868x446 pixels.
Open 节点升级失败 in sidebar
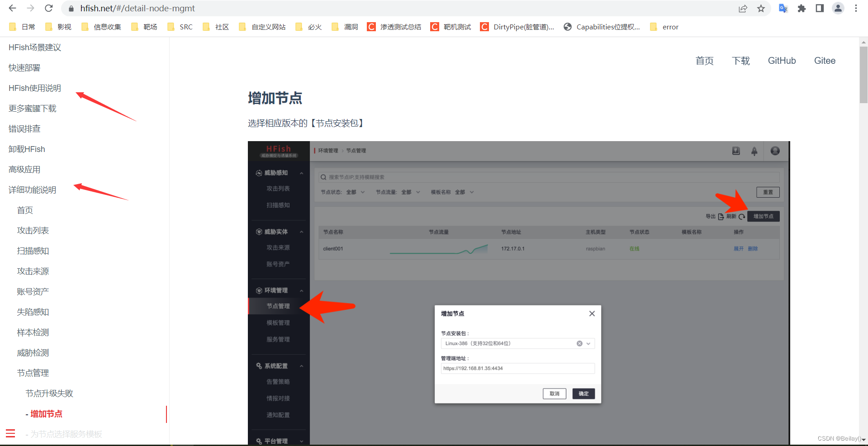[49, 394]
